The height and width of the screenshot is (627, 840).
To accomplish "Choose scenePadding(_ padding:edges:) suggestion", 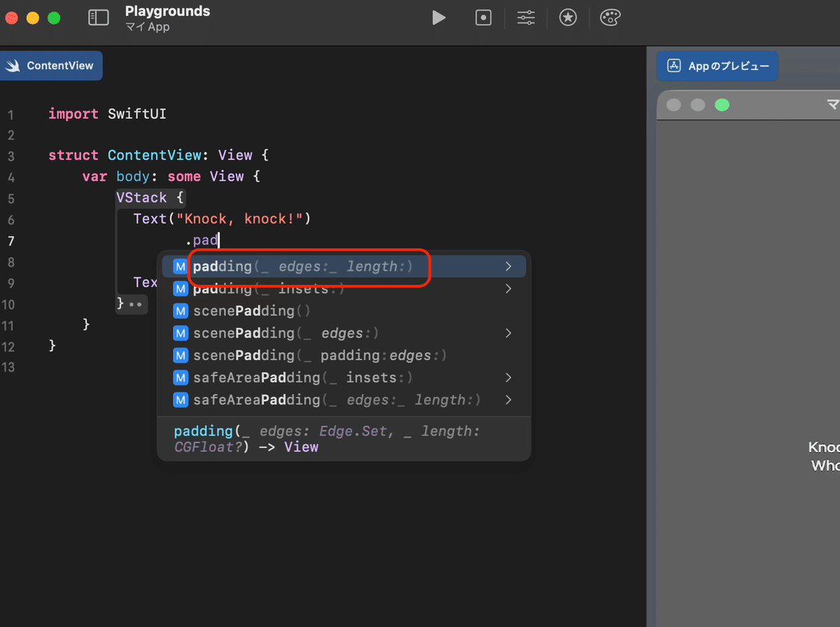I will 344,355.
